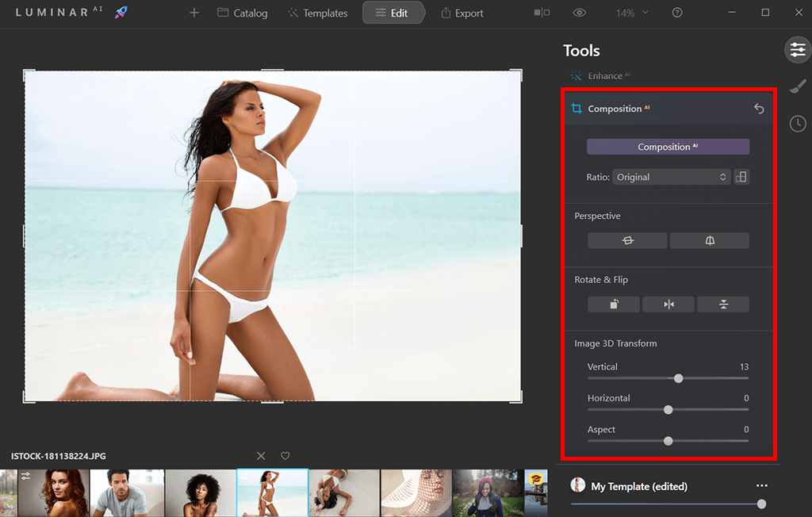Open the brush local masking panel
812x517 pixels.
click(798, 86)
